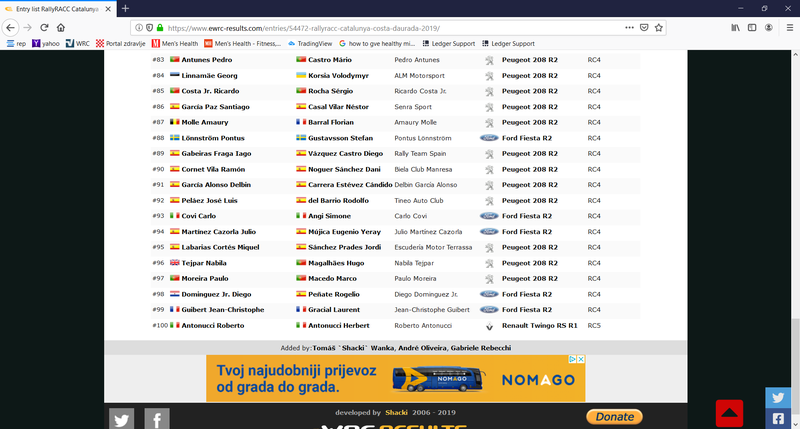This screenshot has height=429, width=800.
Task: Reload the current page
Action: pos(44,28)
